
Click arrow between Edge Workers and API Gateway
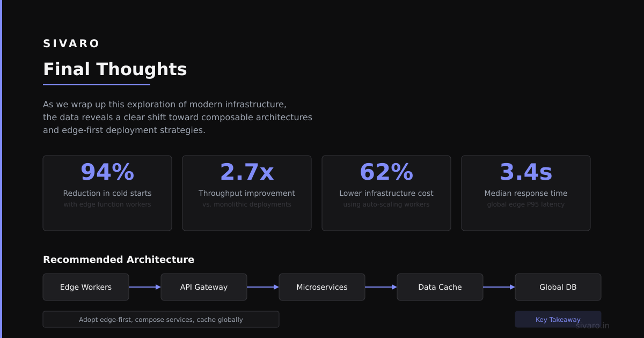pos(145,287)
